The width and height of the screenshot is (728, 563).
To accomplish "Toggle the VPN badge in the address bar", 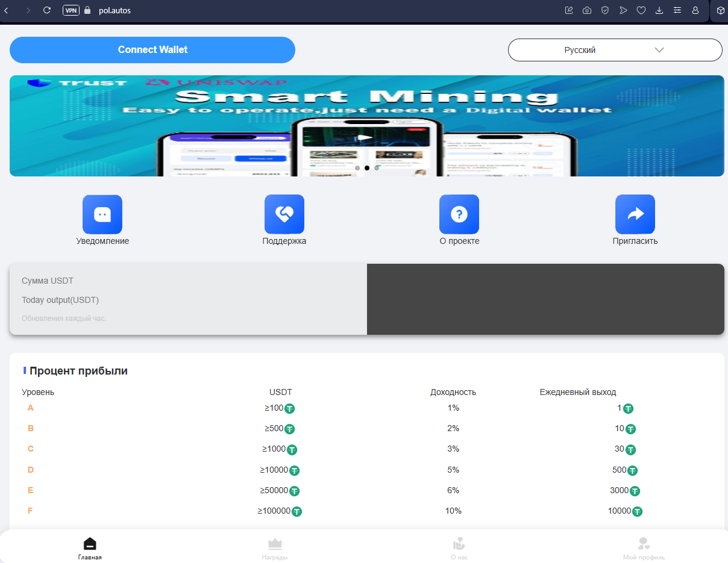I will pyautogui.click(x=71, y=10).
